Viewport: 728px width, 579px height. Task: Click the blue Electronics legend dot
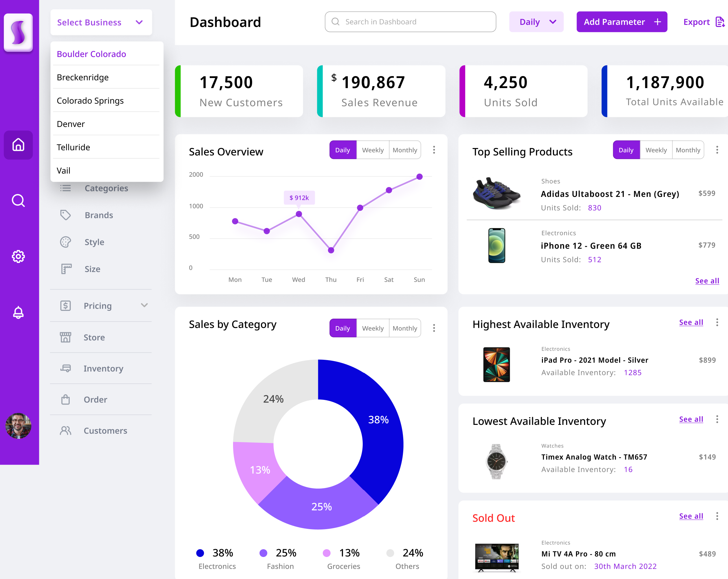point(200,553)
